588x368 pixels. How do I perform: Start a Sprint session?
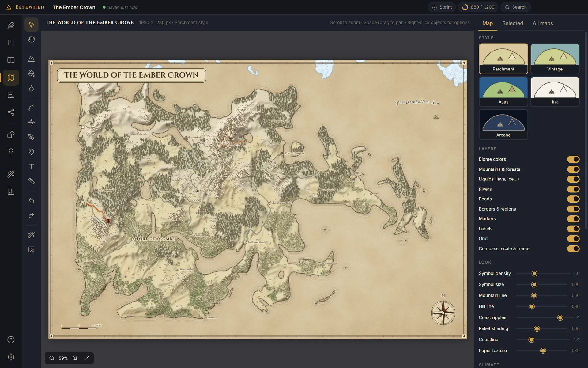[442, 7]
